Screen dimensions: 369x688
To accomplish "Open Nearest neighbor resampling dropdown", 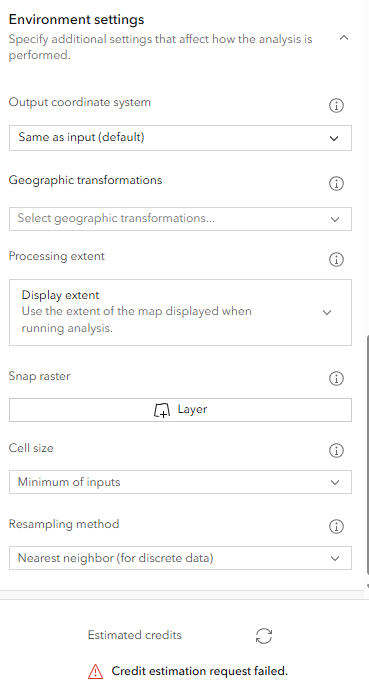I will tap(180, 558).
